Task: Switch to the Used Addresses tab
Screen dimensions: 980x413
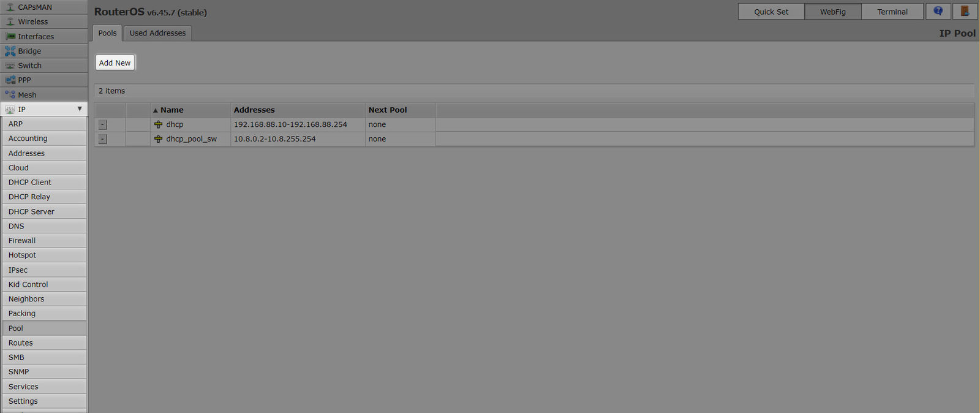Action: 157,33
